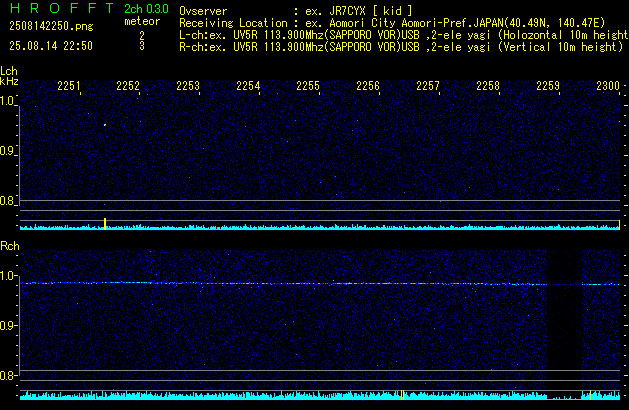Select the 2300 time axis label

pyautogui.click(x=608, y=85)
